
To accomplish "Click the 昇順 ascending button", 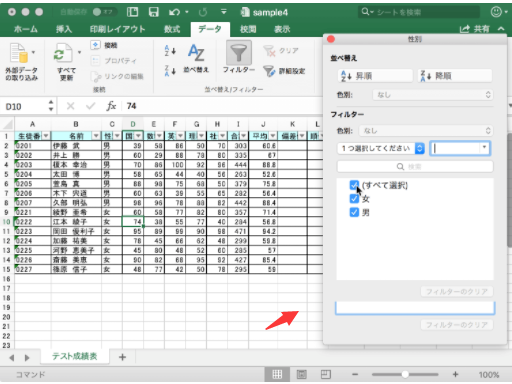I will (x=375, y=76).
